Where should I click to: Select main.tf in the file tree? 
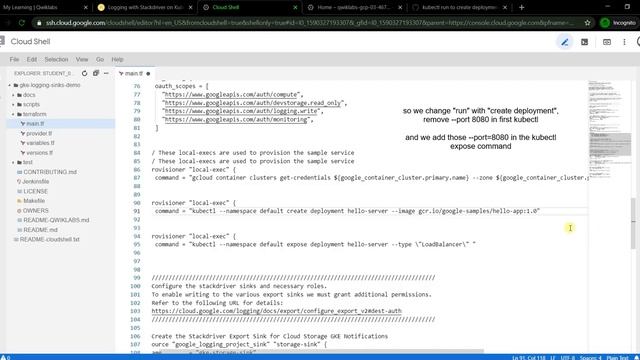[x=35, y=124]
